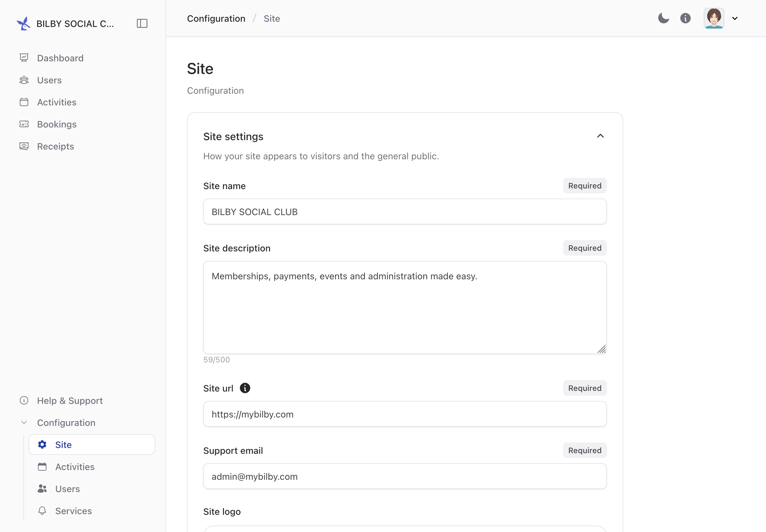Click the Site url input field
This screenshot has height=532, width=766.
tap(405, 414)
